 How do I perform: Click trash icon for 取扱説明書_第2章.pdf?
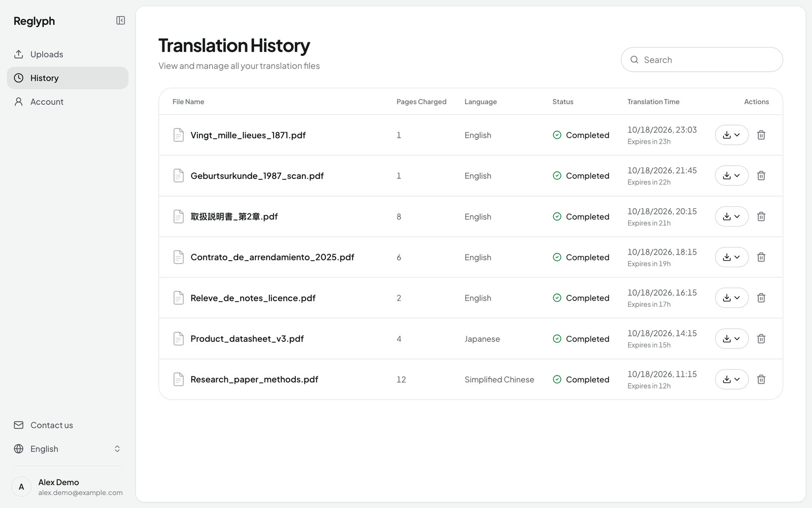click(761, 216)
